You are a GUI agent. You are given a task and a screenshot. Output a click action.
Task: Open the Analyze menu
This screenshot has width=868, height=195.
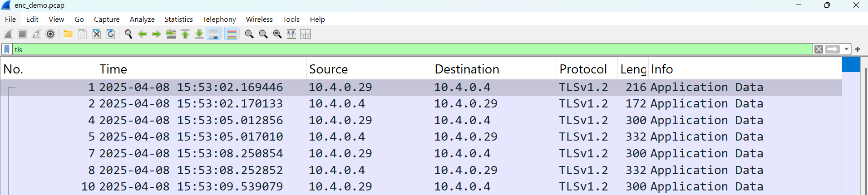point(142,19)
